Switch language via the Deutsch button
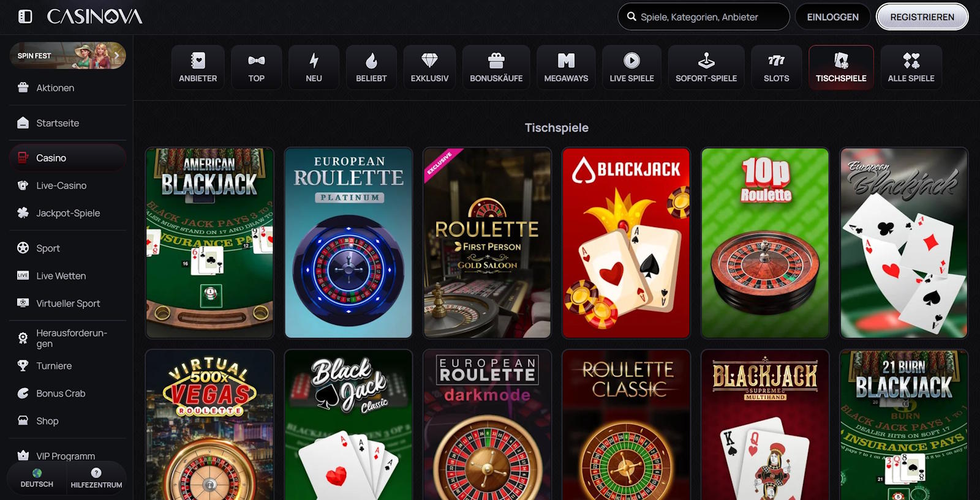This screenshot has width=980, height=500. 37,478
